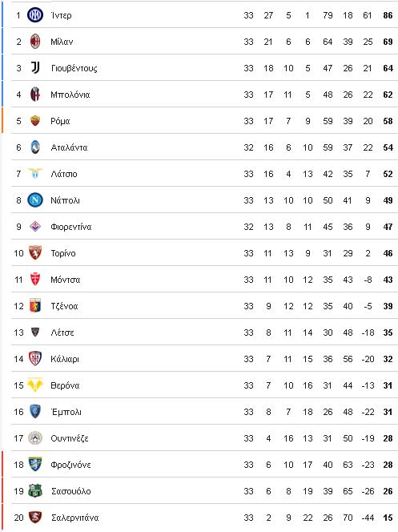Click the Napoli N logo icon

click(x=35, y=199)
